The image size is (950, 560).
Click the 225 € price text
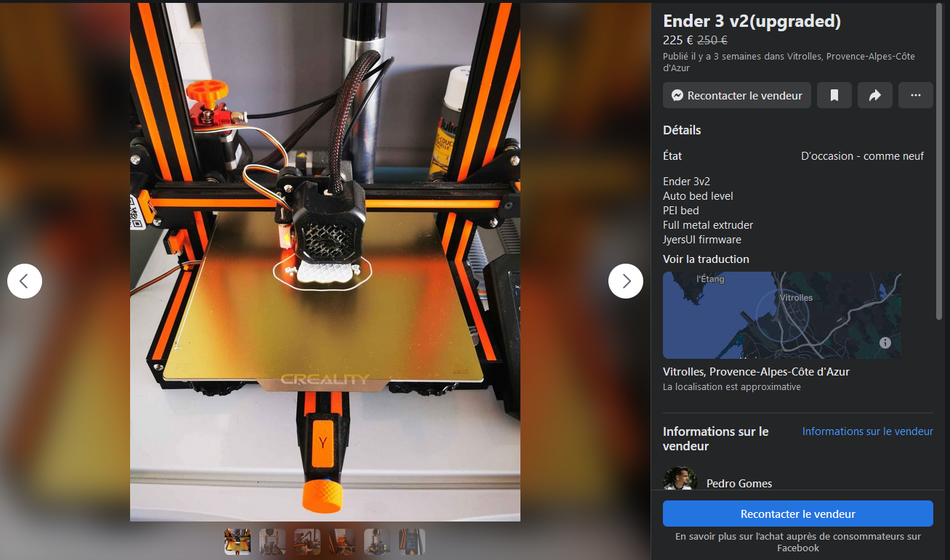point(678,41)
